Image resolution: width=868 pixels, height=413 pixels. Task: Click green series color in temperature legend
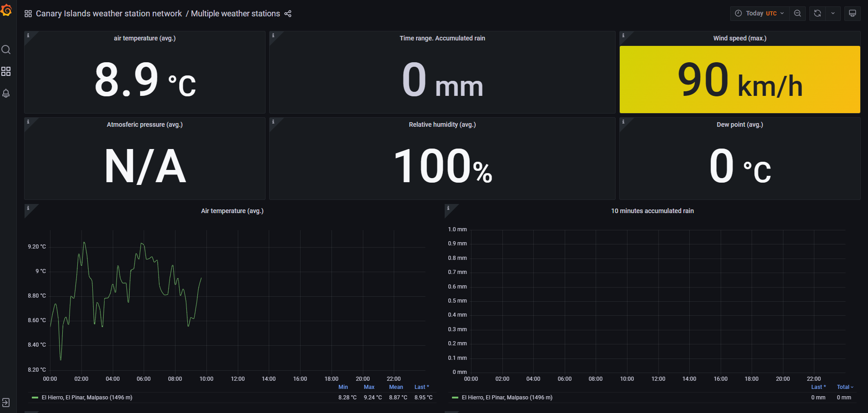(35, 398)
